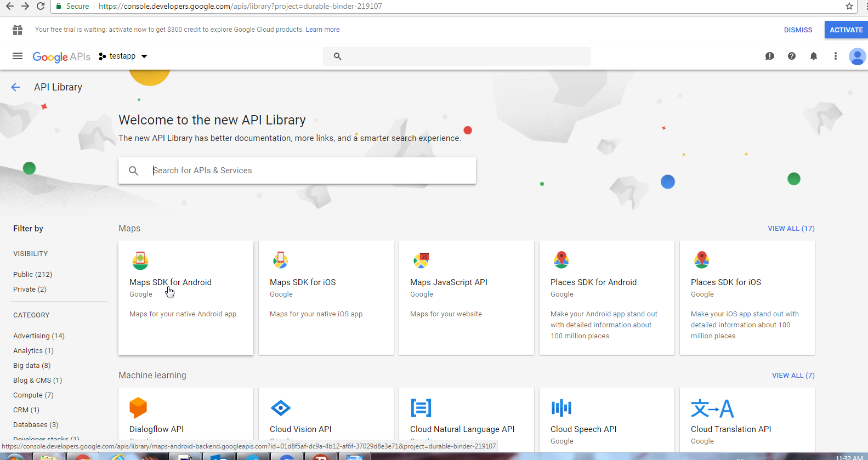Click the search icon in API search box

pyautogui.click(x=133, y=171)
